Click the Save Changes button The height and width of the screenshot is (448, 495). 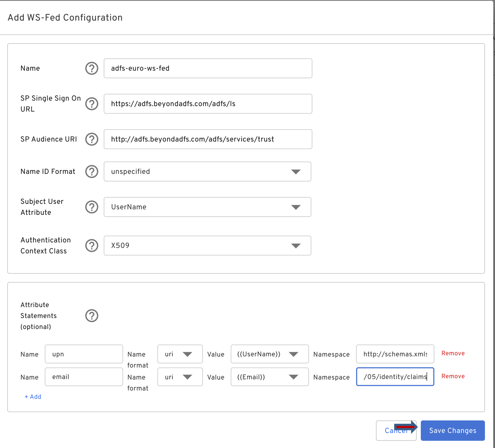(452, 430)
